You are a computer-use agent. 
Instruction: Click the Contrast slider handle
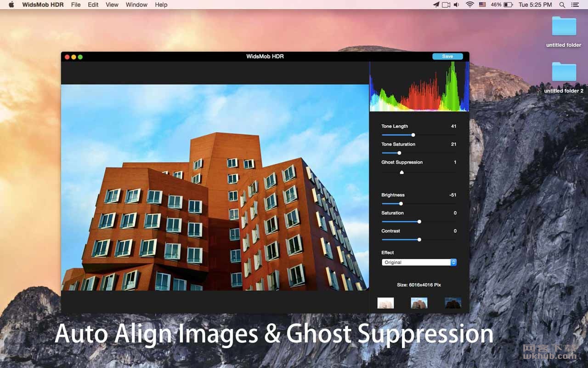tap(419, 239)
